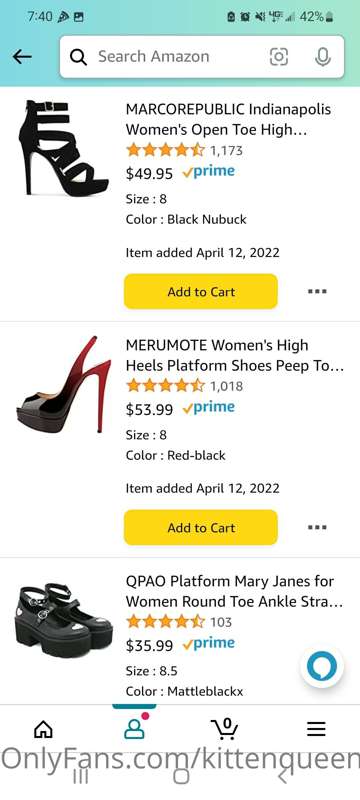Tap the search magnifier icon
Image resolution: width=360 pixels, height=800 pixels.
pyautogui.click(x=78, y=57)
